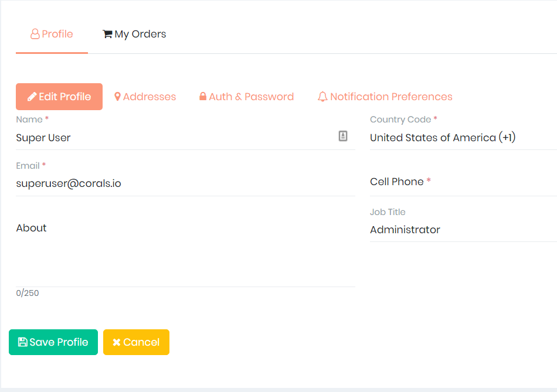Click the bell notification icon

click(322, 97)
